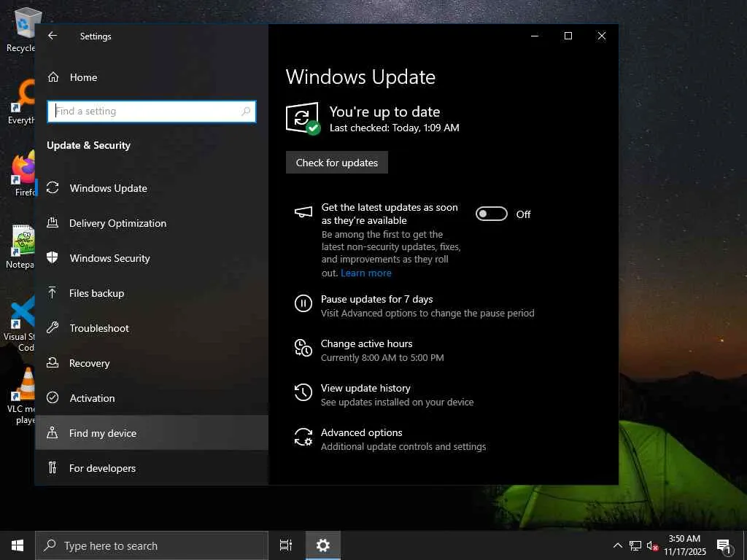Click the Windows Security shield icon
Image resolution: width=747 pixels, height=560 pixels.
(53, 257)
